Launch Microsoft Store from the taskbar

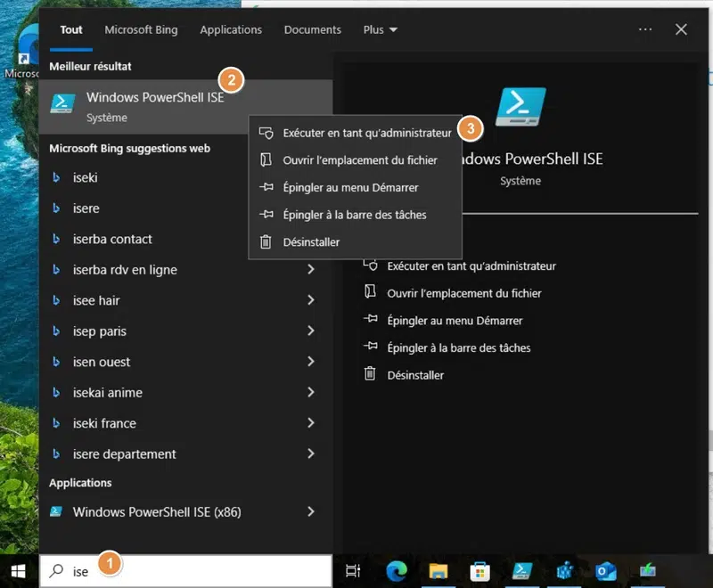479,571
